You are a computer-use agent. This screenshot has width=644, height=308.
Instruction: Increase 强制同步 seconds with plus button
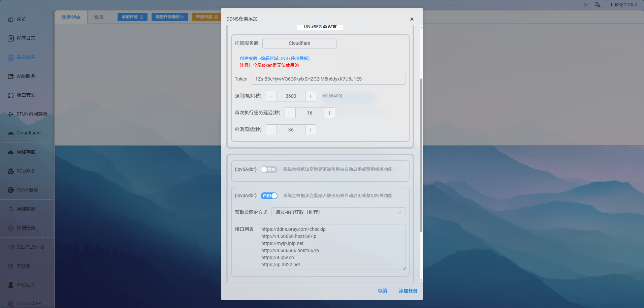click(311, 96)
